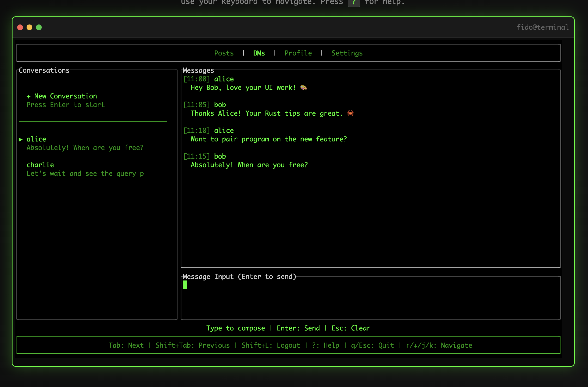
Task: Click the arrow marker beside alice
Action: click(x=21, y=140)
